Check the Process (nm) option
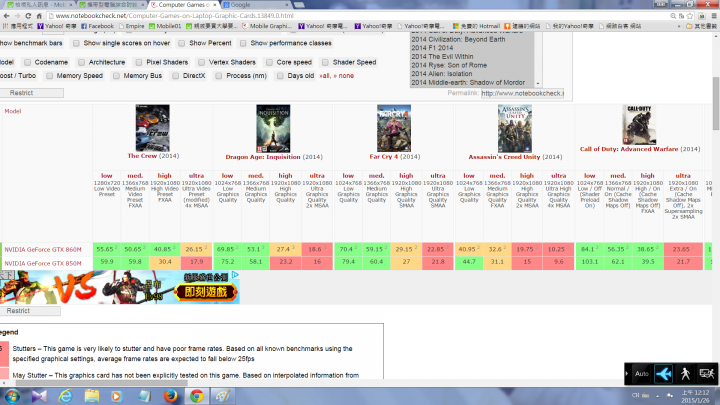The image size is (720, 405). pos(219,76)
